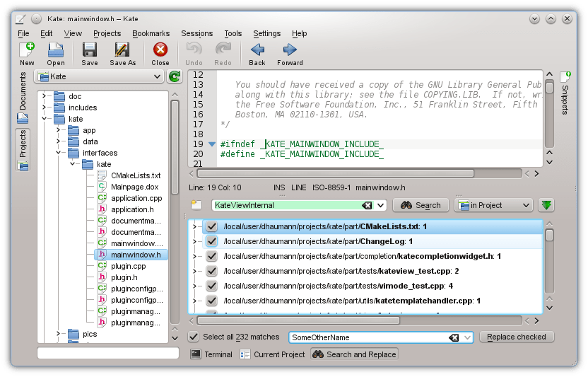Open the Sessions menu
Viewport: 588px width, 377px height.
197,33
